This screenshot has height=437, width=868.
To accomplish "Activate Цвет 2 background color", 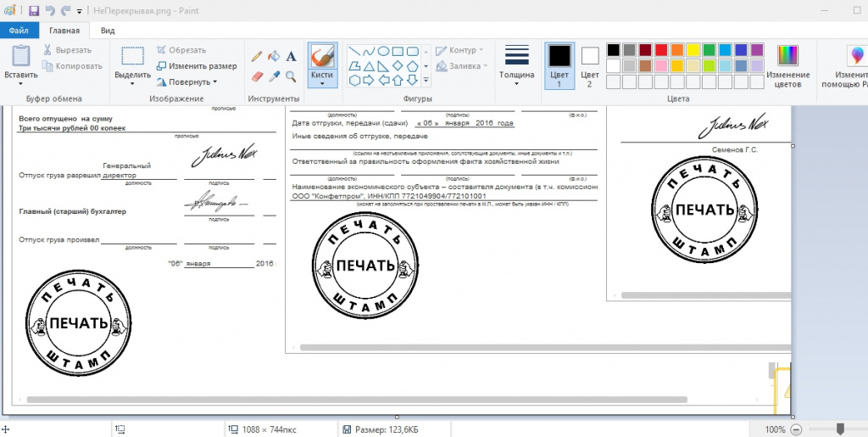I will 590,66.
